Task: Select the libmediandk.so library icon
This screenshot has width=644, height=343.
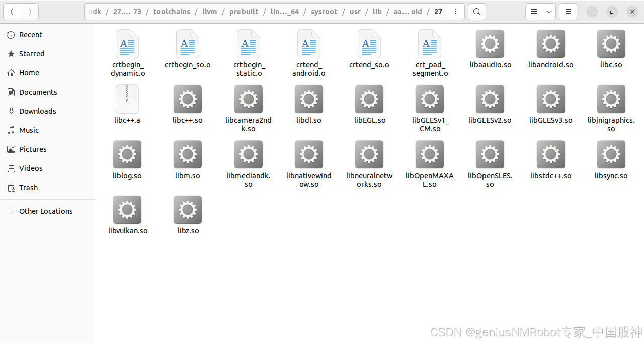Action: click(x=248, y=164)
